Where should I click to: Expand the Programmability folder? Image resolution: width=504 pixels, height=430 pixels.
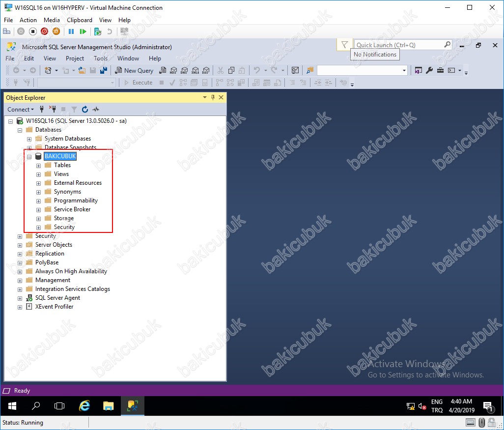39,201
